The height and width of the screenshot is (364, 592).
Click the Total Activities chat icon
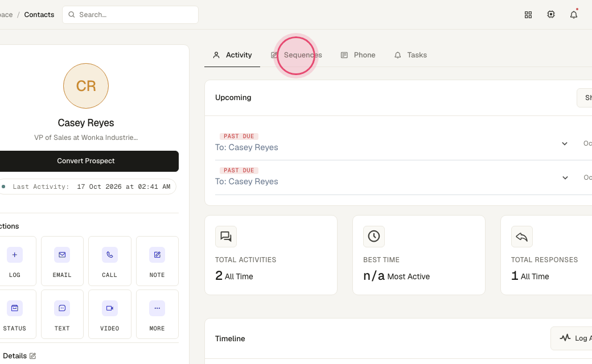[226, 237]
